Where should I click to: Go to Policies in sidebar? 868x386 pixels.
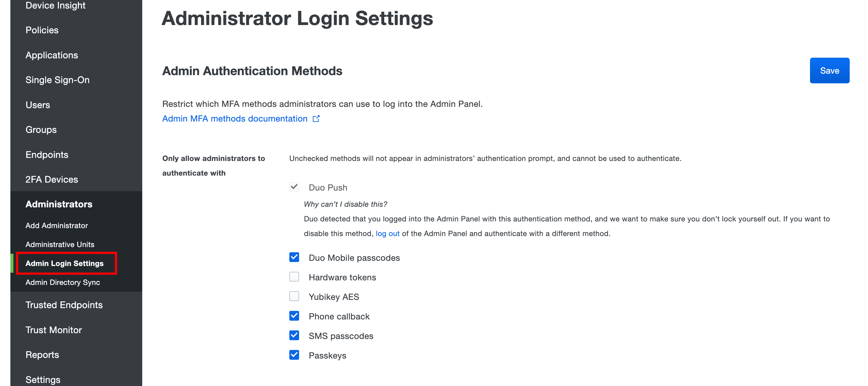click(42, 30)
